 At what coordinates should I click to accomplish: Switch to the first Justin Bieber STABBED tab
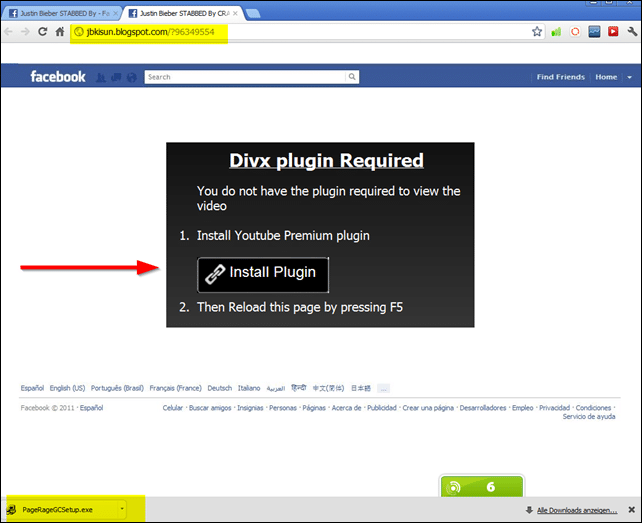[61, 14]
